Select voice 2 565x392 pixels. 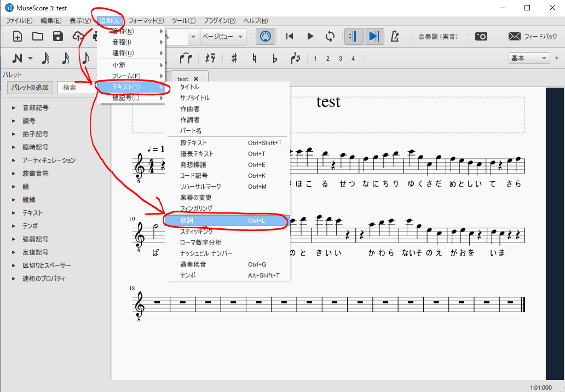coord(327,59)
